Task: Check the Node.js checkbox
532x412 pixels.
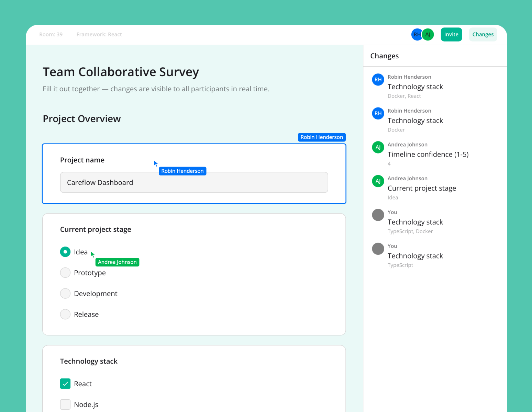Action: (65, 404)
